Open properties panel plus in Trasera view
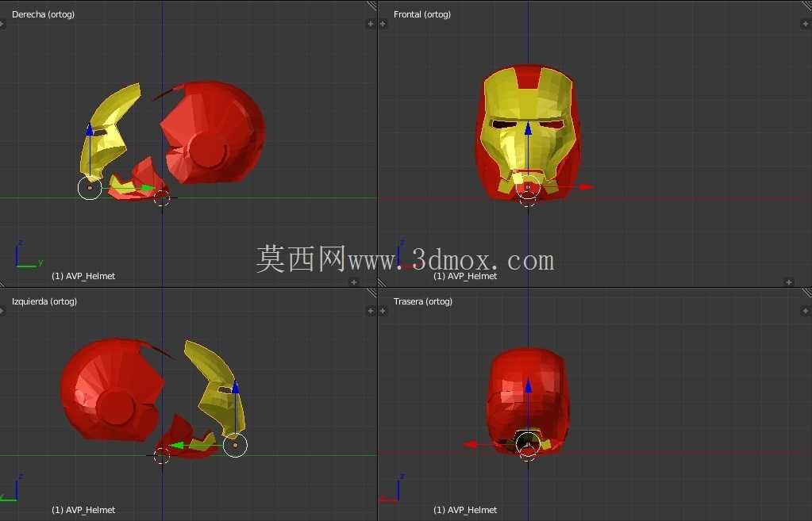The height and width of the screenshot is (521, 812). [x=806, y=310]
